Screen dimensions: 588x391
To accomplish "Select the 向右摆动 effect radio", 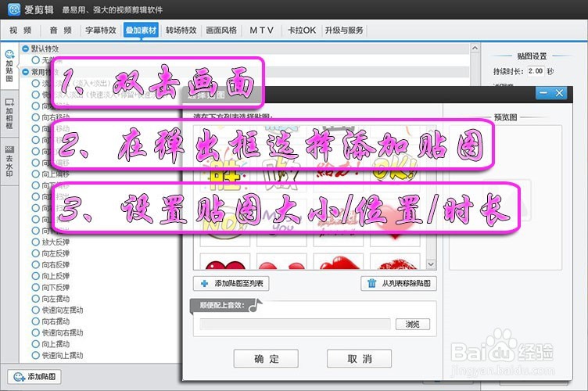I will (x=36, y=321).
